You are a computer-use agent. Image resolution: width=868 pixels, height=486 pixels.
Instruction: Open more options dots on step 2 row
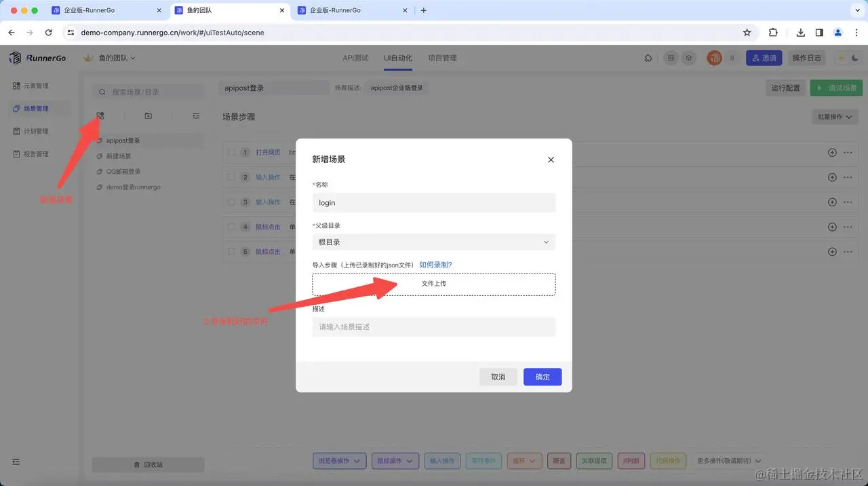click(x=848, y=177)
